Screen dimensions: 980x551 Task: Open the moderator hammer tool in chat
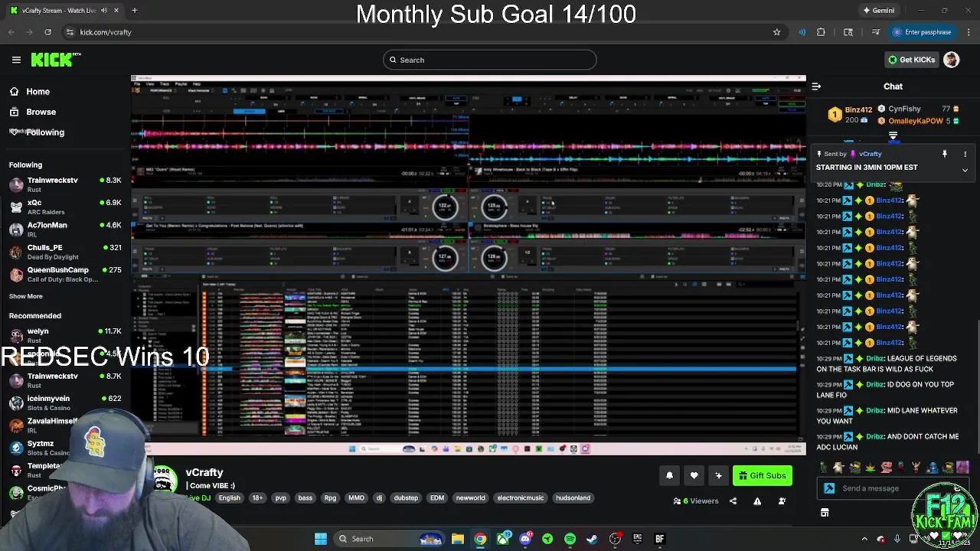point(829,488)
